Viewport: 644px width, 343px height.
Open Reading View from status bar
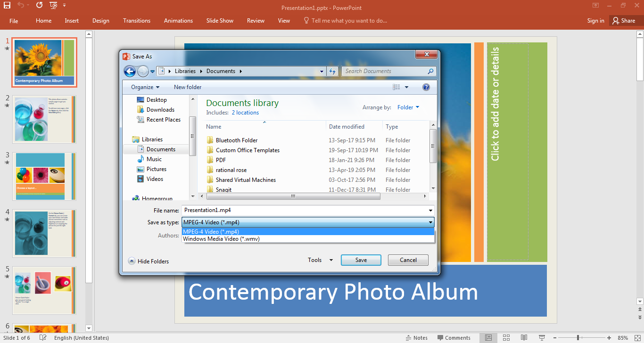click(524, 338)
